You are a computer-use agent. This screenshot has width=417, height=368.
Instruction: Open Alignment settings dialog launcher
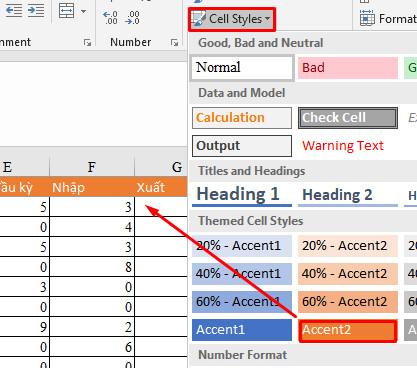tap(88, 42)
